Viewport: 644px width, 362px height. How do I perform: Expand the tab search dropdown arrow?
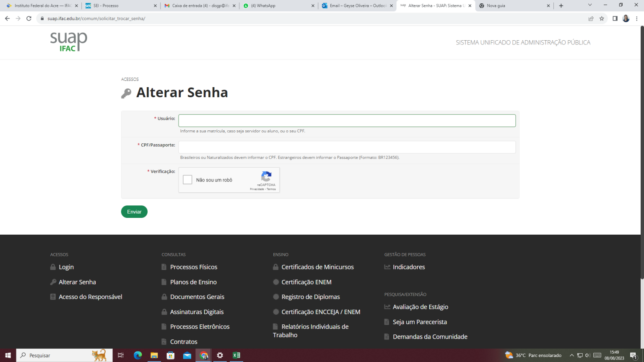(x=590, y=5)
